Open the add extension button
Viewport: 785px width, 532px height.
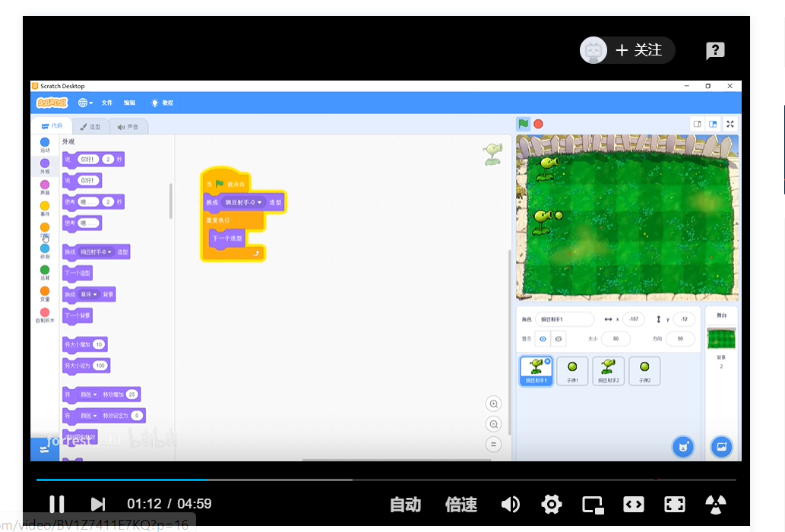coord(45,449)
